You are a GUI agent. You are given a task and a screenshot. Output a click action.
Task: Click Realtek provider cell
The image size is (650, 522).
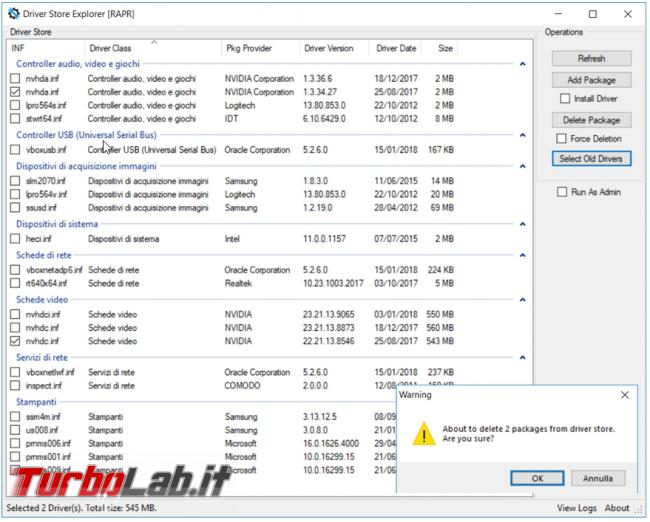[238, 283]
